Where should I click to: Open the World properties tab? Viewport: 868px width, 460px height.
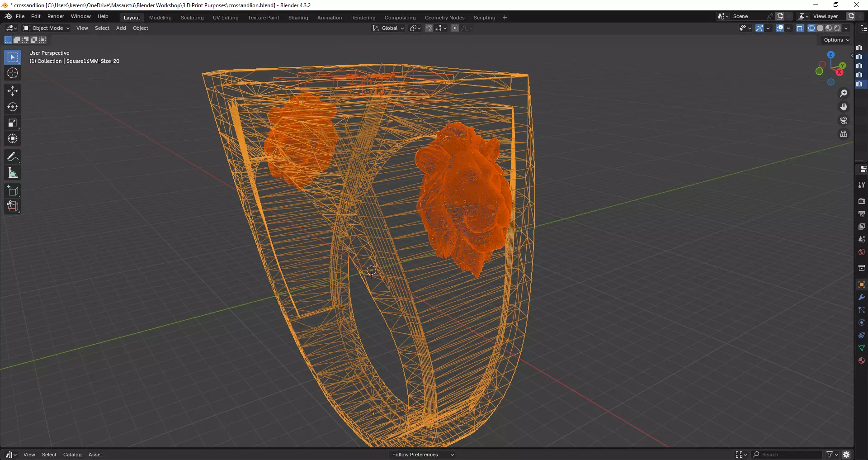tap(862, 252)
